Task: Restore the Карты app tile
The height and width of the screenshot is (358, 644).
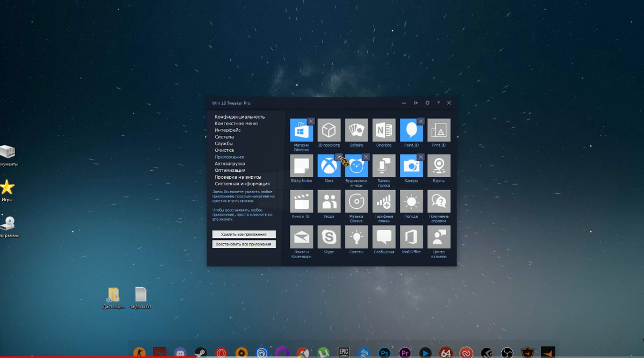Action: point(439,166)
